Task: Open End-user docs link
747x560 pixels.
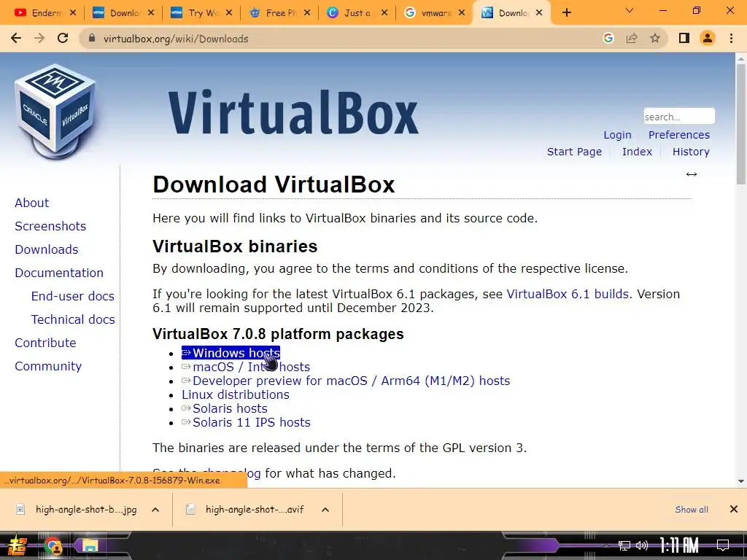Action: point(73,296)
